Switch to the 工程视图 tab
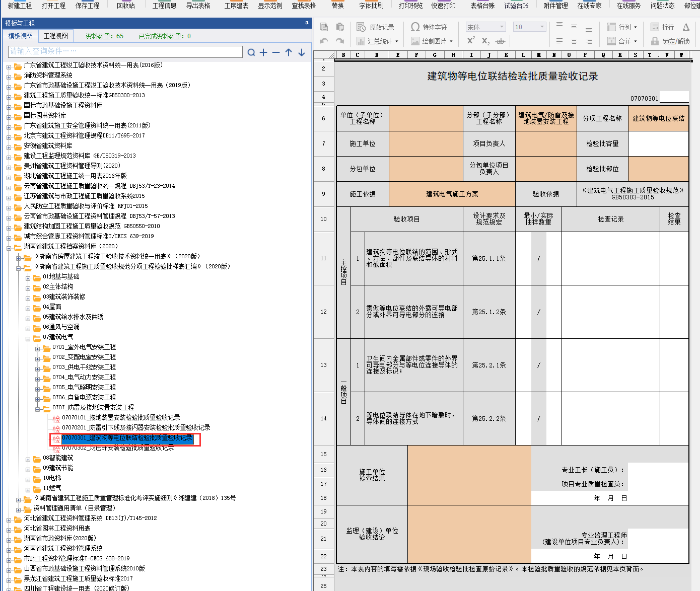The height and width of the screenshot is (591, 700). coord(56,36)
